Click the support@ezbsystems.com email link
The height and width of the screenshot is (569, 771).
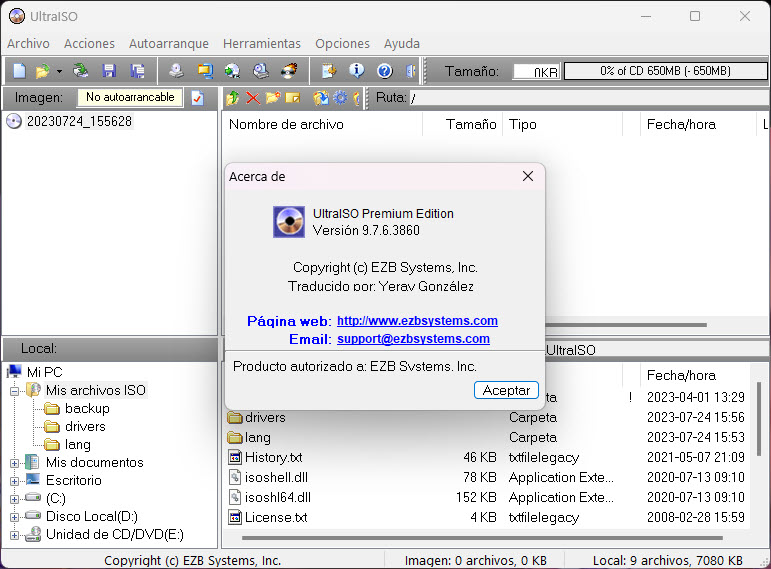413,339
